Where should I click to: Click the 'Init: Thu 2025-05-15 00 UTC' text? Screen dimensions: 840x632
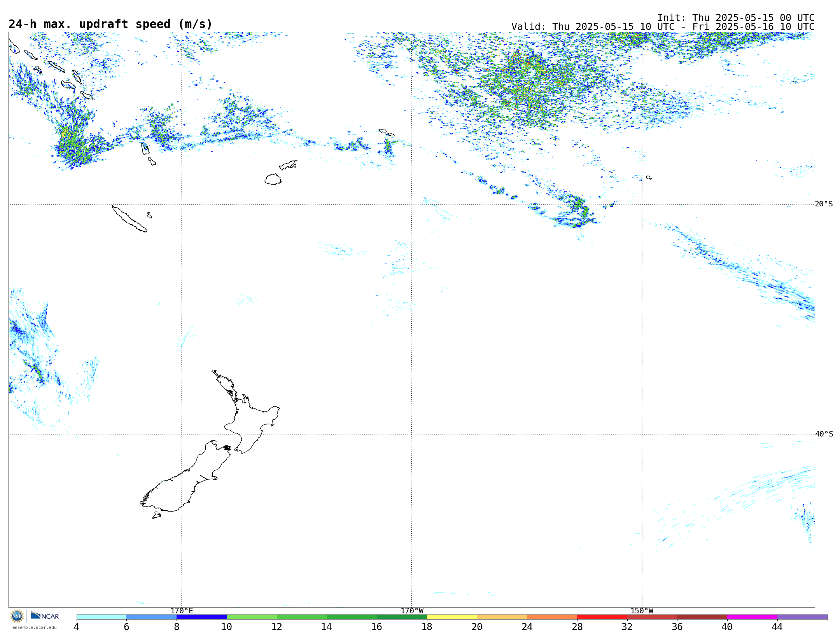pos(736,18)
